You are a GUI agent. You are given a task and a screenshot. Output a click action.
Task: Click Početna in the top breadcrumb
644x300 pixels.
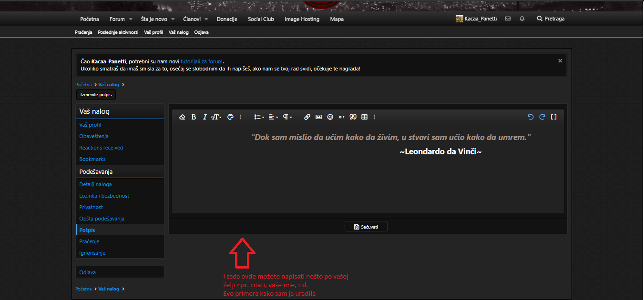[83, 85]
